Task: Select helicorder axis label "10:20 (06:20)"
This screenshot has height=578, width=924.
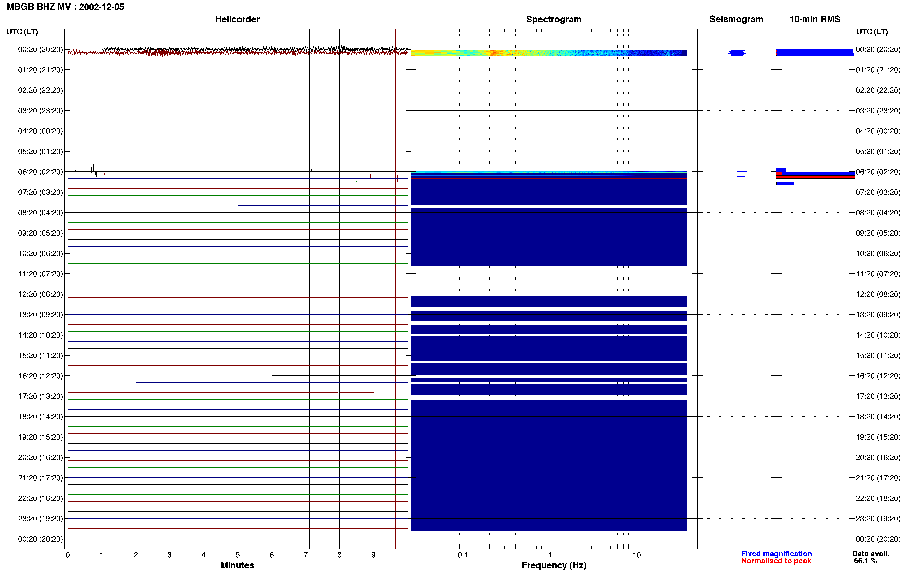Action: click(41, 253)
